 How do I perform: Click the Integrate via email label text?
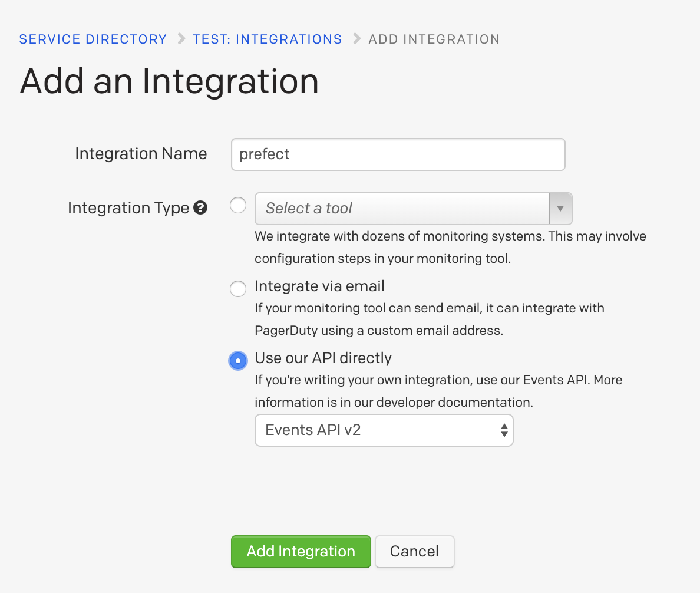pyautogui.click(x=319, y=286)
